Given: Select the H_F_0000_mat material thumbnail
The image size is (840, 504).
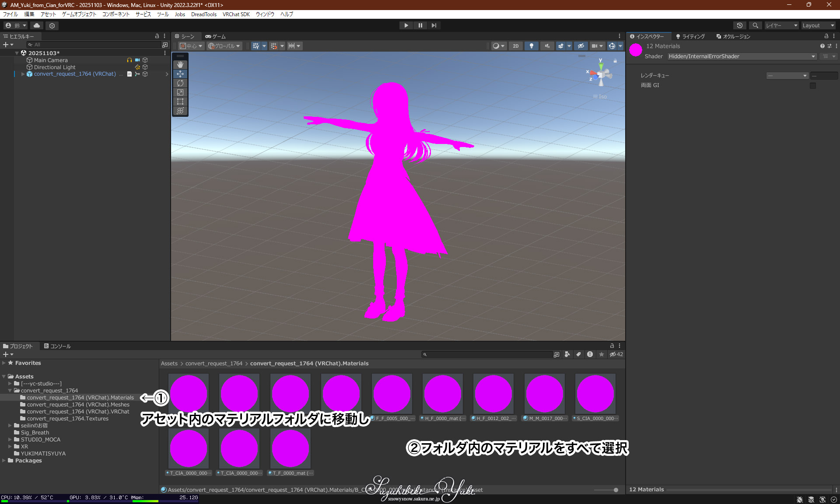Looking at the screenshot, I should [442, 394].
